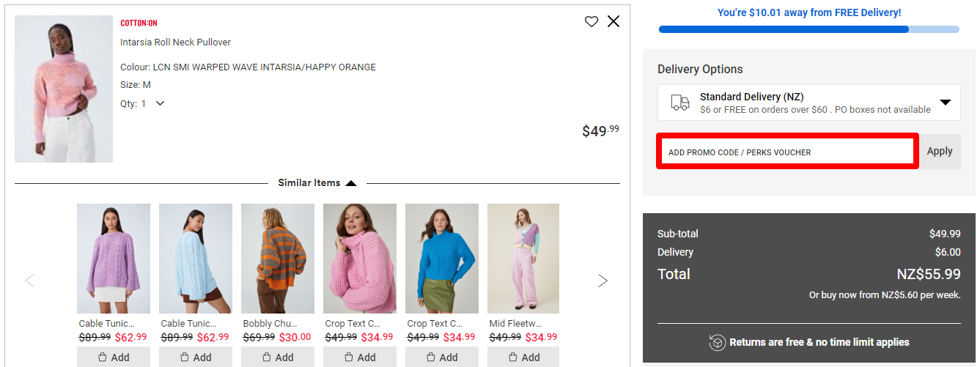Show next similar items with right arrow

pos(603,281)
